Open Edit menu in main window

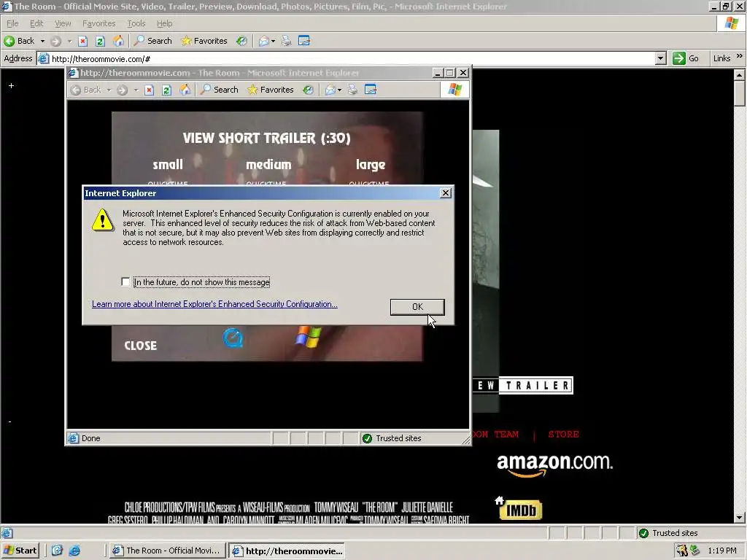[x=36, y=23]
